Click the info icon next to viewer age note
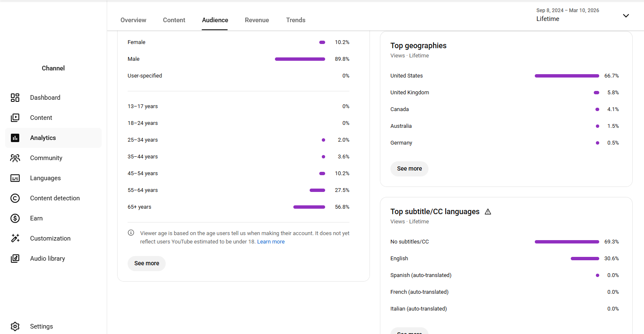Screen dimensions: 644x334 click(x=131, y=233)
